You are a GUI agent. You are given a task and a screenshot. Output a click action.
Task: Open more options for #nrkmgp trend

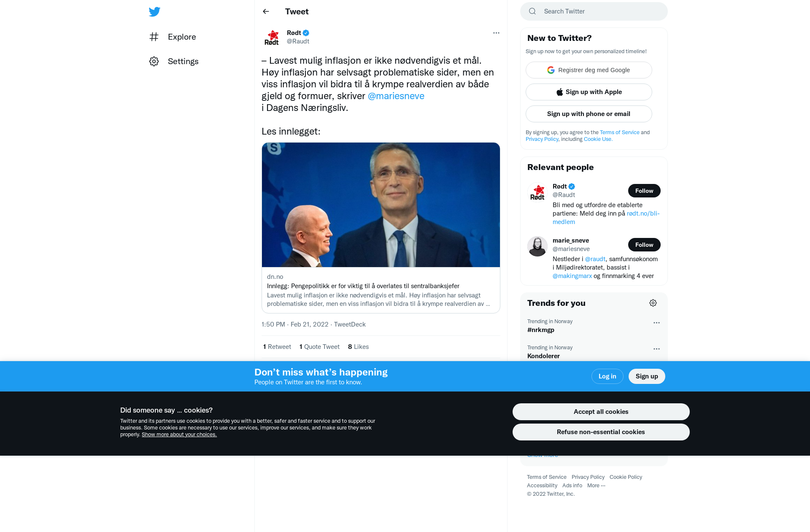656,323
